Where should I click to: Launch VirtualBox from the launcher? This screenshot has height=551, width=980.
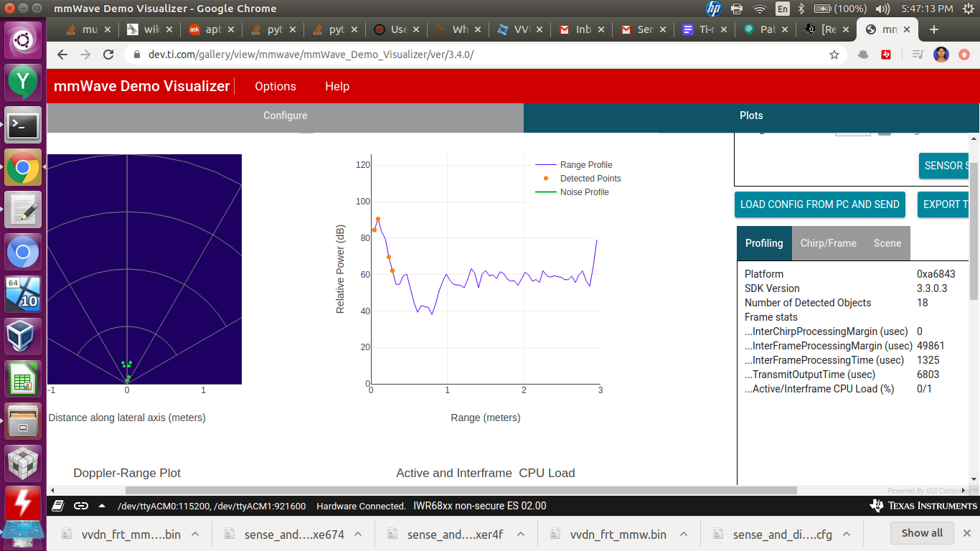click(x=24, y=336)
